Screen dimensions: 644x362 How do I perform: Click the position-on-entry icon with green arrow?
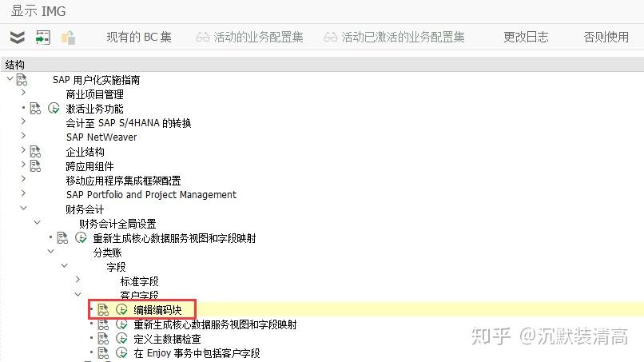pos(42,38)
